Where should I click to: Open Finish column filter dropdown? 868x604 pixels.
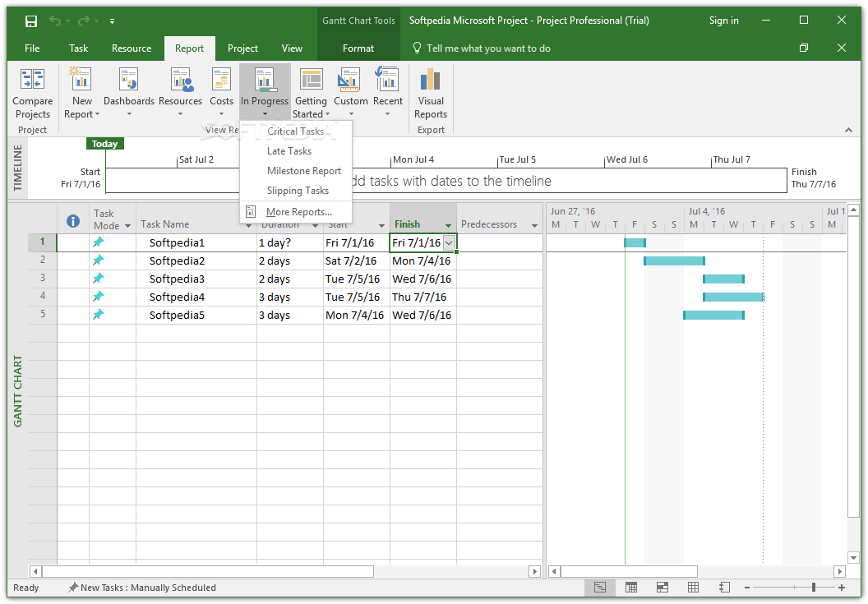point(448,226)
